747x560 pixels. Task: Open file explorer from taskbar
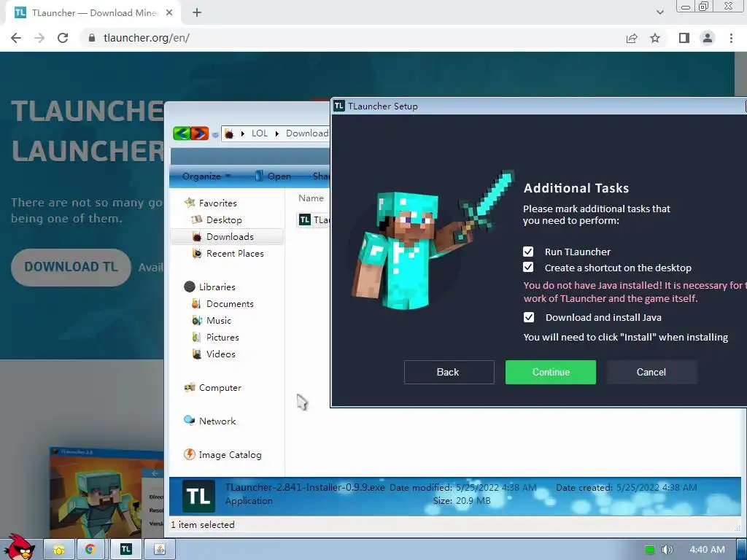coord(59,550)
